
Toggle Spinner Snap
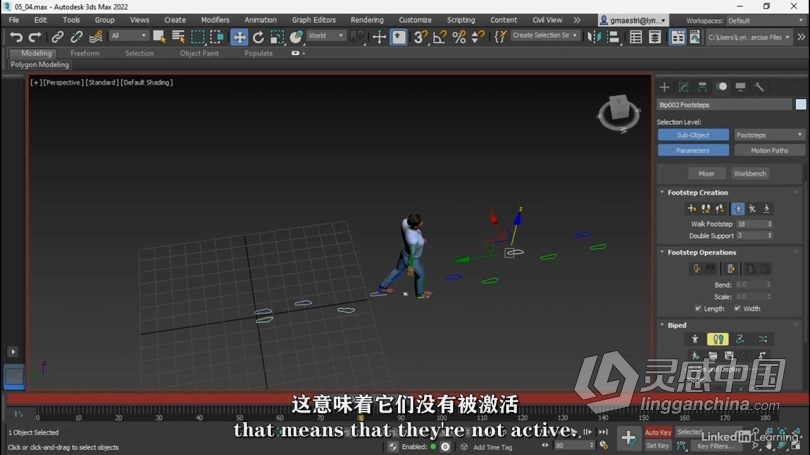(478, 37)
